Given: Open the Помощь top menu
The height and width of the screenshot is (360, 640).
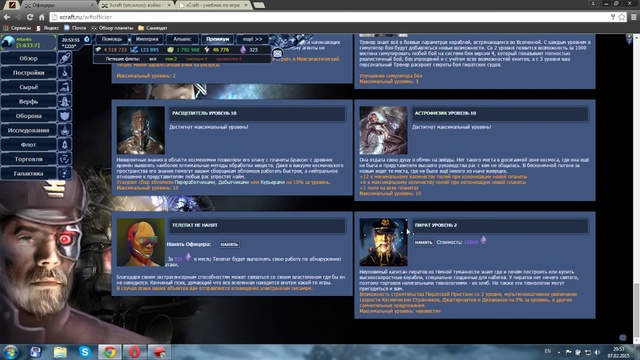Looking at the screenshot, I should [112, 39].
